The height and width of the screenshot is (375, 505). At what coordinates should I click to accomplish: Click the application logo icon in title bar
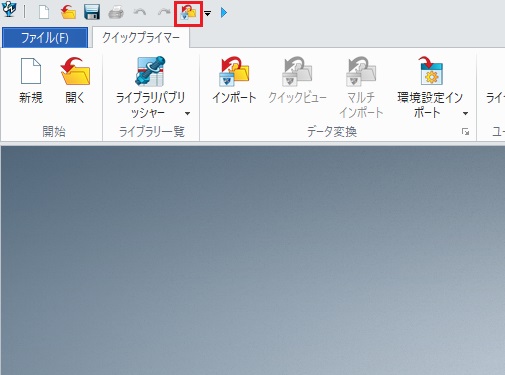(x=9, y=9)
